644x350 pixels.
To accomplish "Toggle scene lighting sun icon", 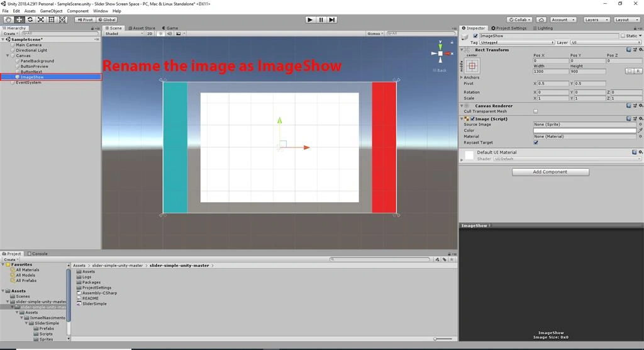I will coord(161,34).
